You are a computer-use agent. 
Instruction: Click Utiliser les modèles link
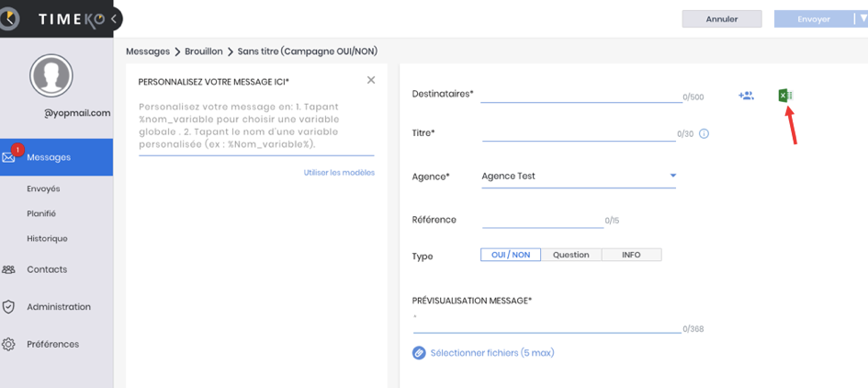click(x=339, y=172)
